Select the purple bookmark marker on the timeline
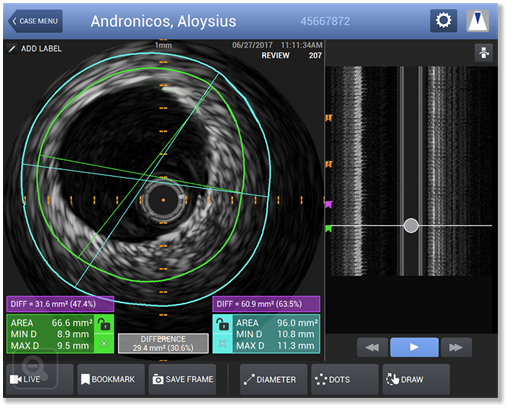Image resolution: width=511 pixels, height=411 pixels. tap(329, 204)
